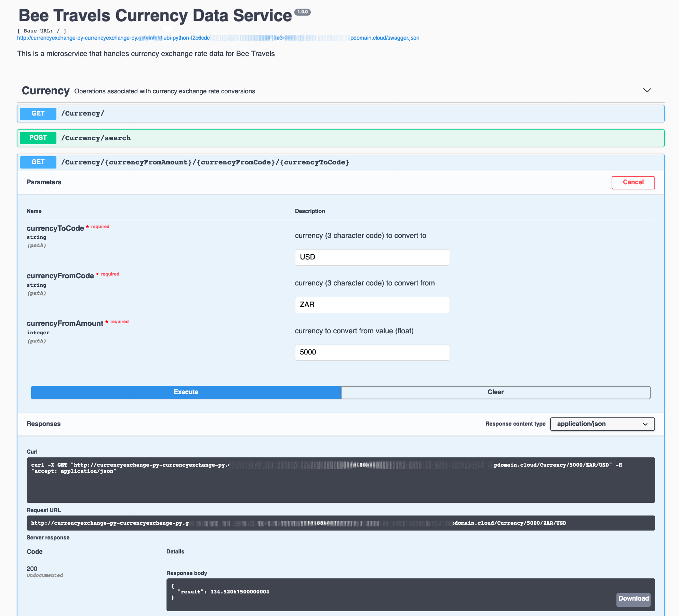
Task: Select the currencyToCode input field
Action: point(373,257)
